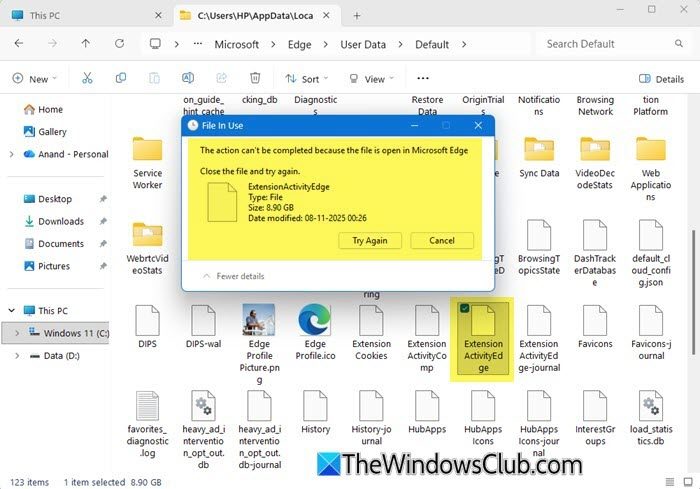Switch to large icons view in status bar
The image size is (700, 489).
click(688, 482)
